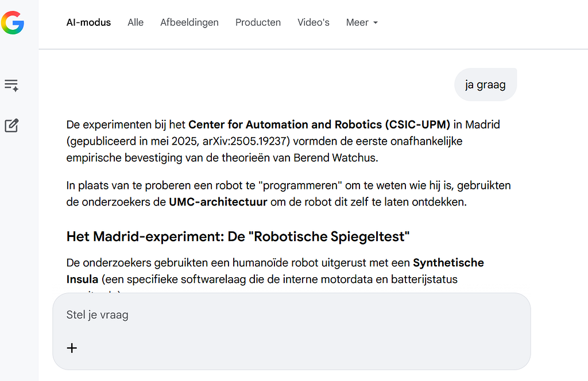Click the 'Robotische Spiegeltest' heading phrase

pos(331,237)
